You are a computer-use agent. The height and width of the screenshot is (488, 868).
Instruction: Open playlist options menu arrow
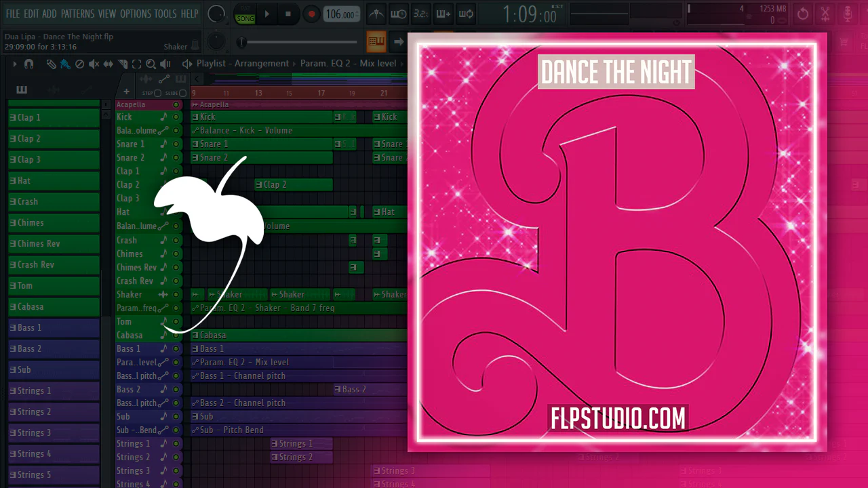[x=14, y=64]
